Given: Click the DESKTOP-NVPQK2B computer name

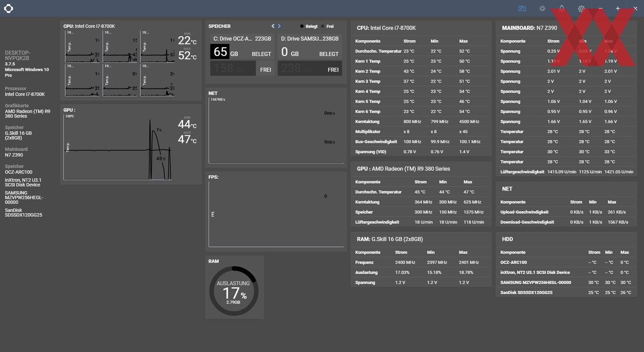Looking at the screenshot, I should 18,55.
